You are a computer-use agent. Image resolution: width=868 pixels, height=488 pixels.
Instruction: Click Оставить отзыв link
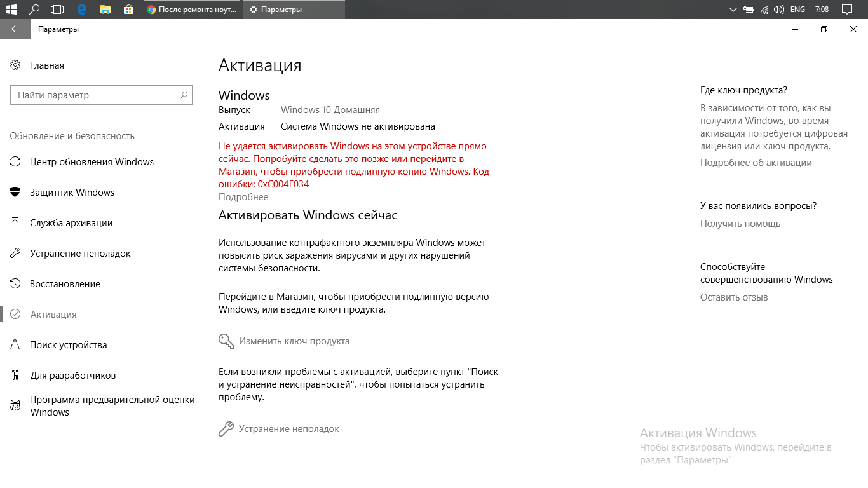(x=734, y=297)
